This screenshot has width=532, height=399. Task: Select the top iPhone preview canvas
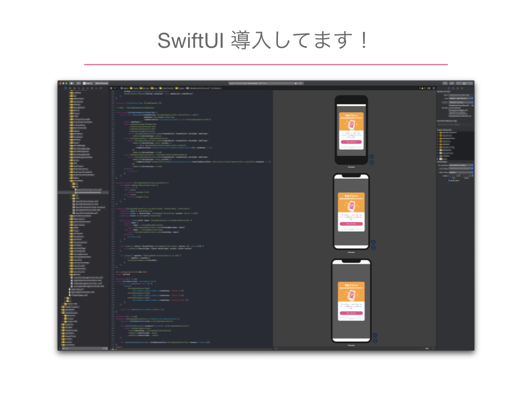[351, 130]
